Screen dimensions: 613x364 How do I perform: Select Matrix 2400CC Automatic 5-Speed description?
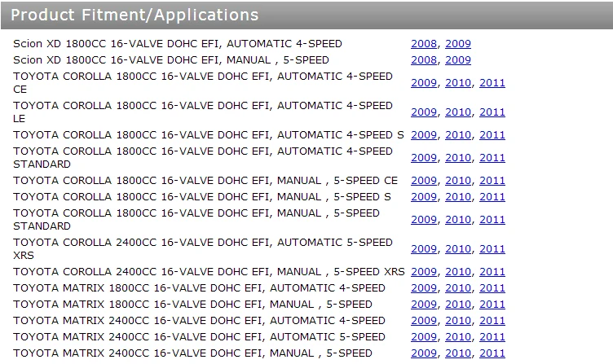pos(199,337)
